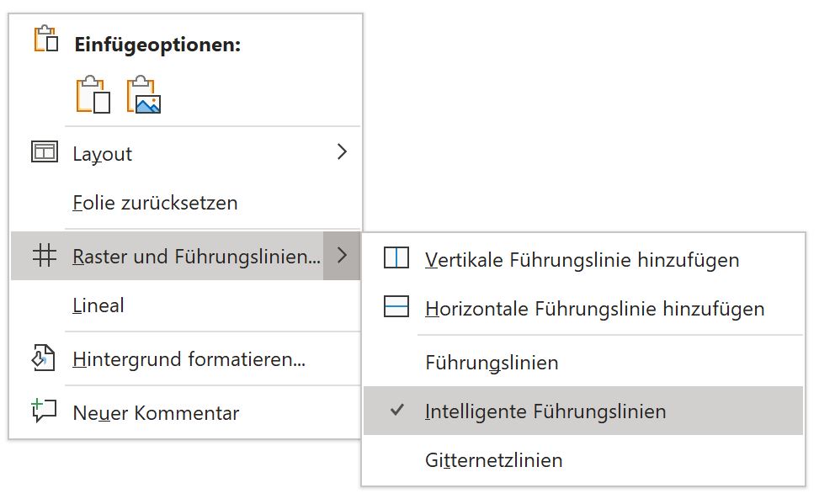Choose Vertikale Führungslinie hinzufügen
819x504 pixels.
(583, 260)
